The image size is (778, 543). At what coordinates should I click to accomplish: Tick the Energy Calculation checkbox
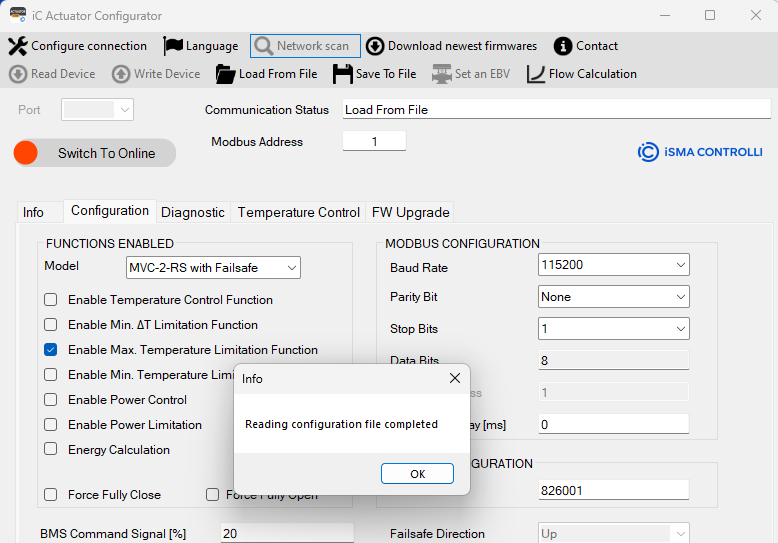click(x=51, y=449)
